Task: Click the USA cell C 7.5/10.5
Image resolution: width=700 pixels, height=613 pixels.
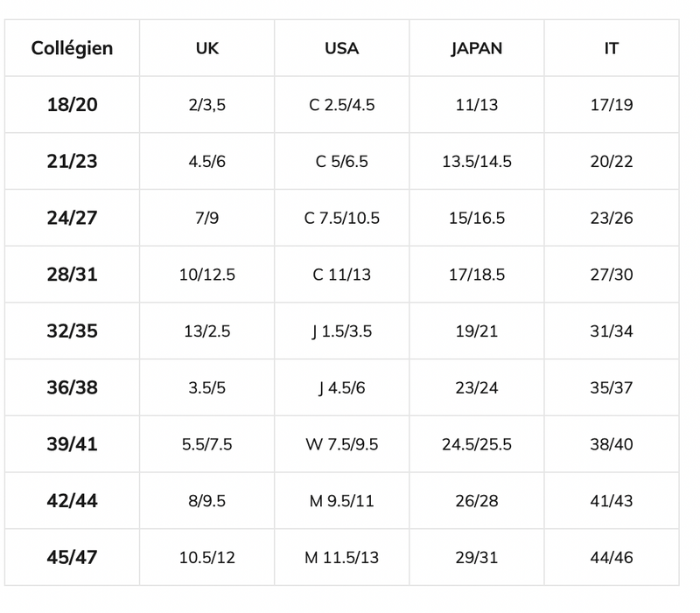Action: click(x=341, y=218)
